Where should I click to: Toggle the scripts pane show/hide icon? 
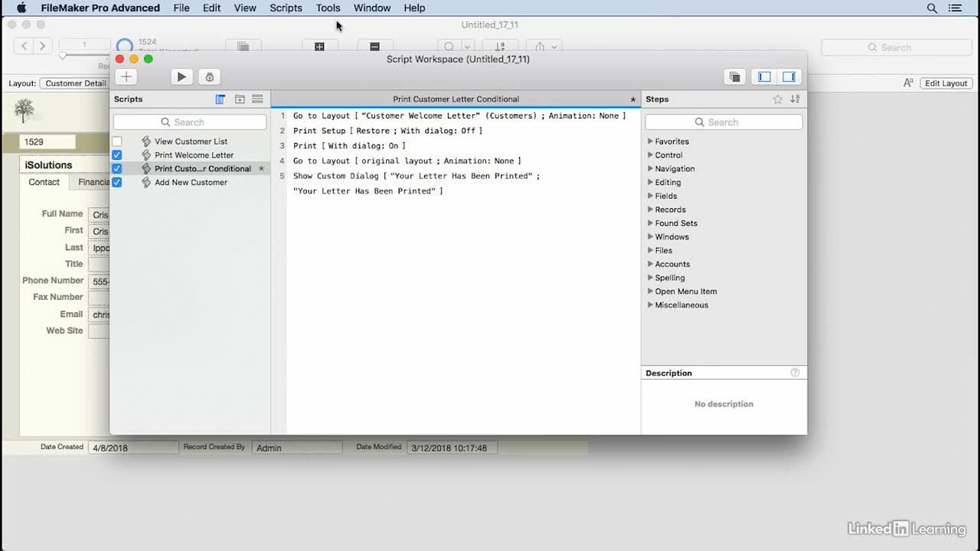point(764,77)
